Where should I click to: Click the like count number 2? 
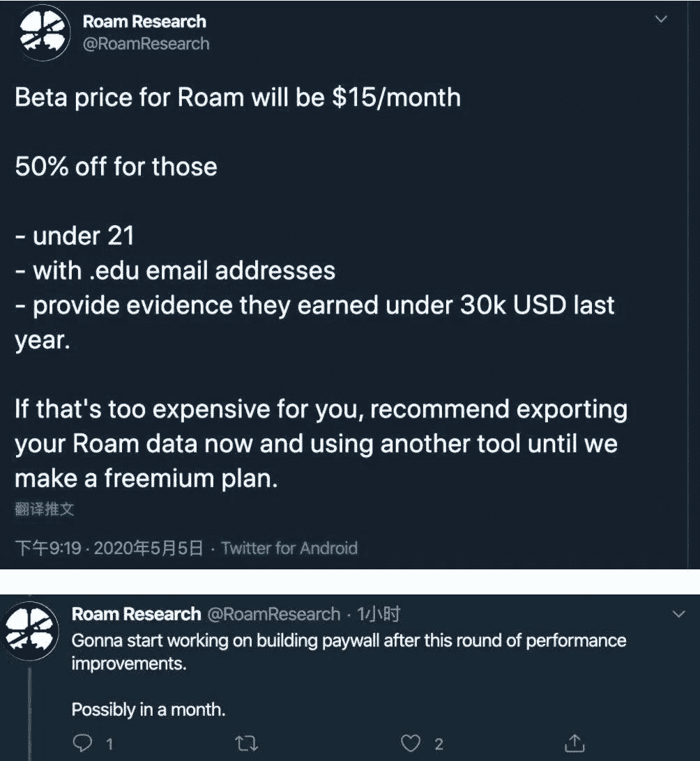(439, 744)
